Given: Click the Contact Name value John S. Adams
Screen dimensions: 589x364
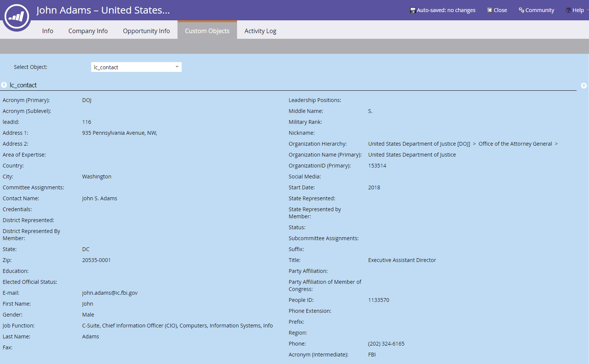Looking at the screenshot, I should point(99,198).
